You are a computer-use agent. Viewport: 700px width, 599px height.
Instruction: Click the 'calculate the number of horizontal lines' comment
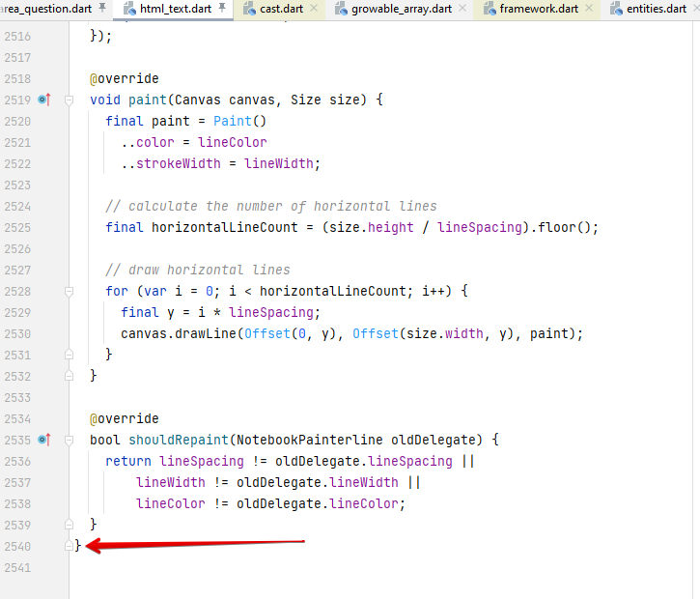tap(271, 206)
